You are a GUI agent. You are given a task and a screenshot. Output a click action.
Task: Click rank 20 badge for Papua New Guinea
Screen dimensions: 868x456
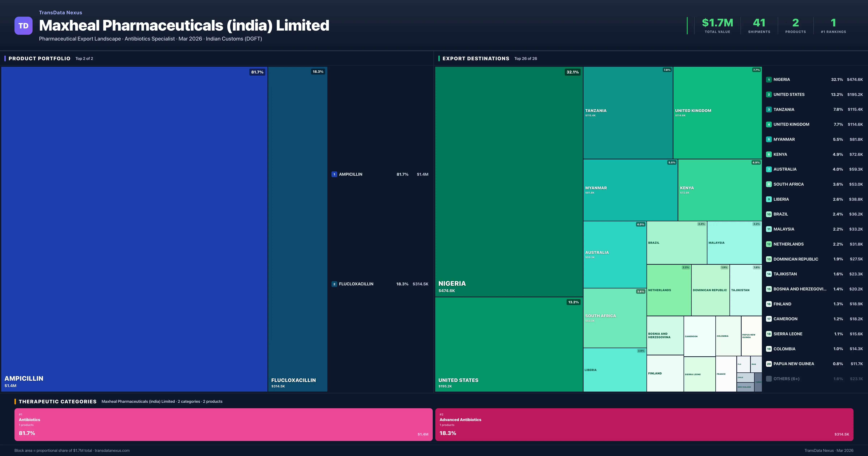769,364
